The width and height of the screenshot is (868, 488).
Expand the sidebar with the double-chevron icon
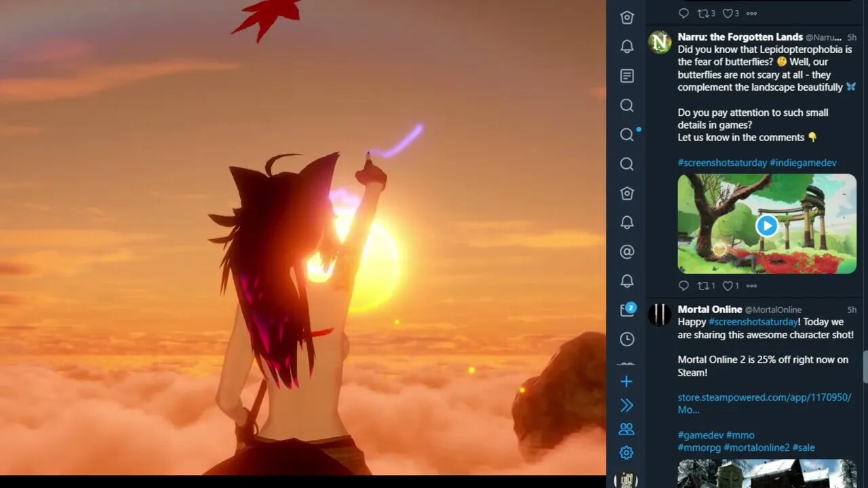[627, 405]
